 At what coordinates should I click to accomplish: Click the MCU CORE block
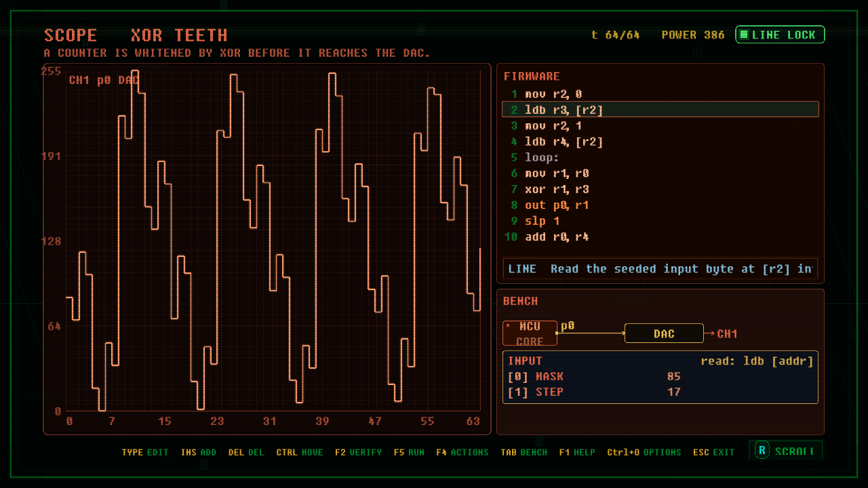click(x=530, y=333)
